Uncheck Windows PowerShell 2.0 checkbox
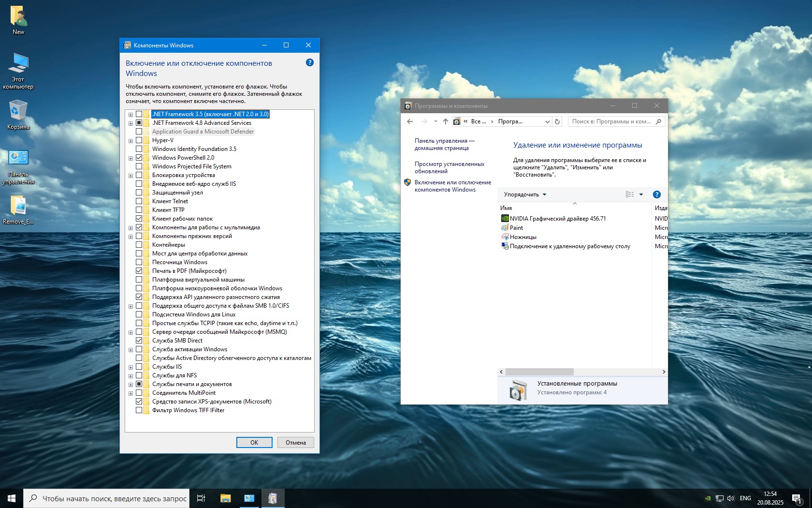 pyautogui.click(x=139, y=158)
